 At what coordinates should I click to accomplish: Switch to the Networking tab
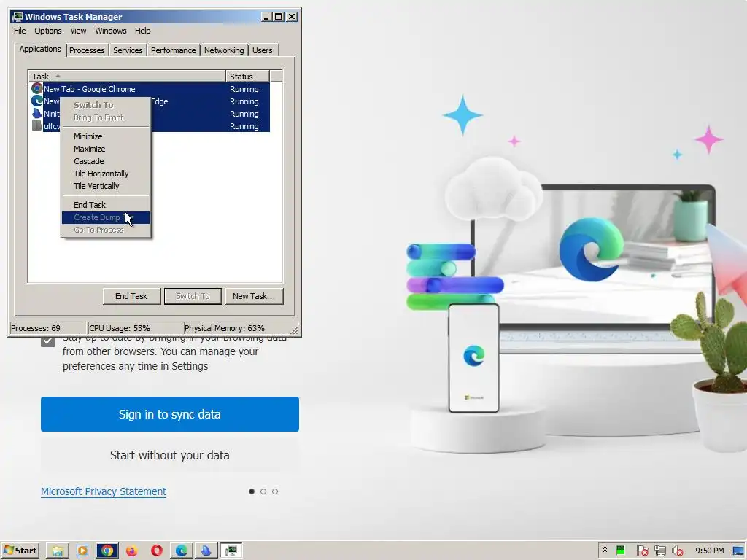point(224,50)
